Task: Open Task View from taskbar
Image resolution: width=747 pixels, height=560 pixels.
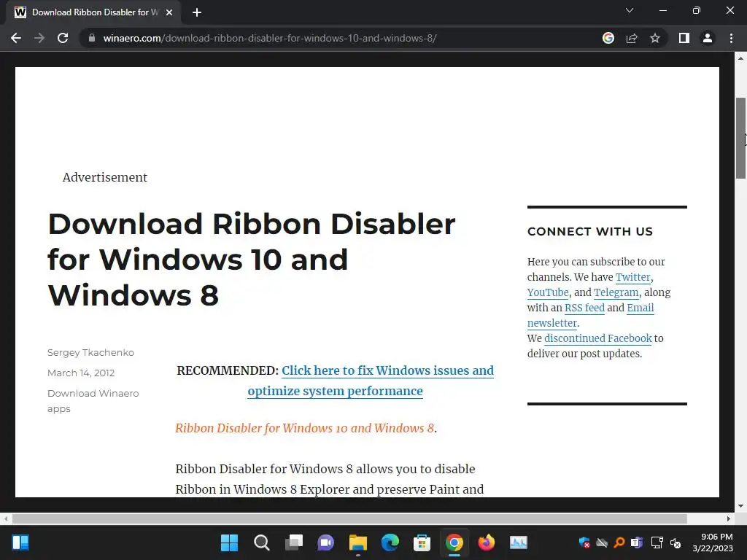Action: (293, 542)
